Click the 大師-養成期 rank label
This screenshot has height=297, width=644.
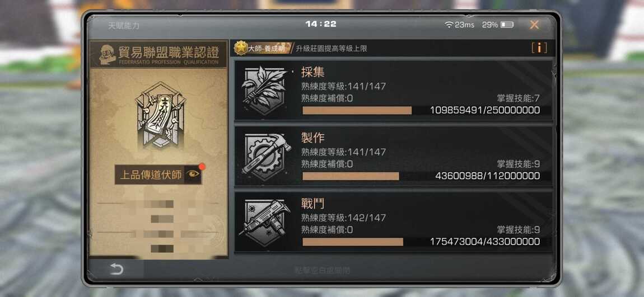[x=267, y=49]
